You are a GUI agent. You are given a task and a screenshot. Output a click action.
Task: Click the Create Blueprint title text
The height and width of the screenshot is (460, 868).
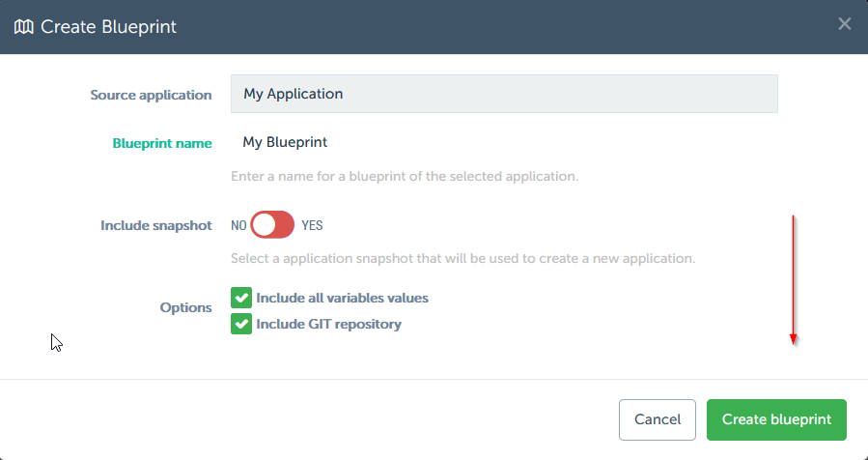point(108,27)
